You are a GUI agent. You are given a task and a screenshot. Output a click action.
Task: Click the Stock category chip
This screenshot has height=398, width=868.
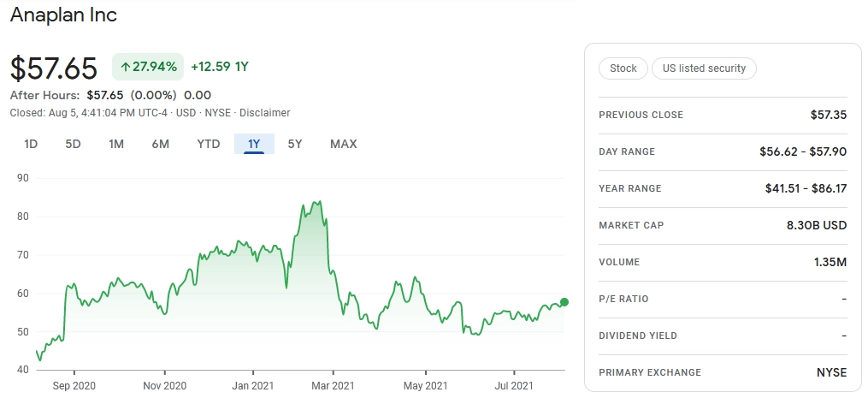pos(623,68)
